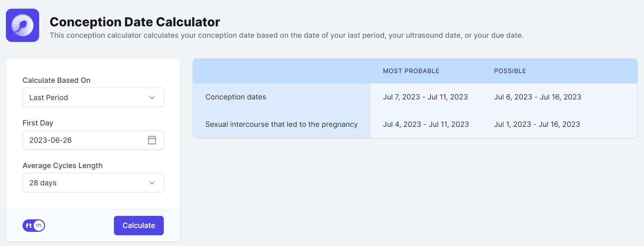Click the First Day field label
Screen dimensions: 644x246
coord(38,123)
